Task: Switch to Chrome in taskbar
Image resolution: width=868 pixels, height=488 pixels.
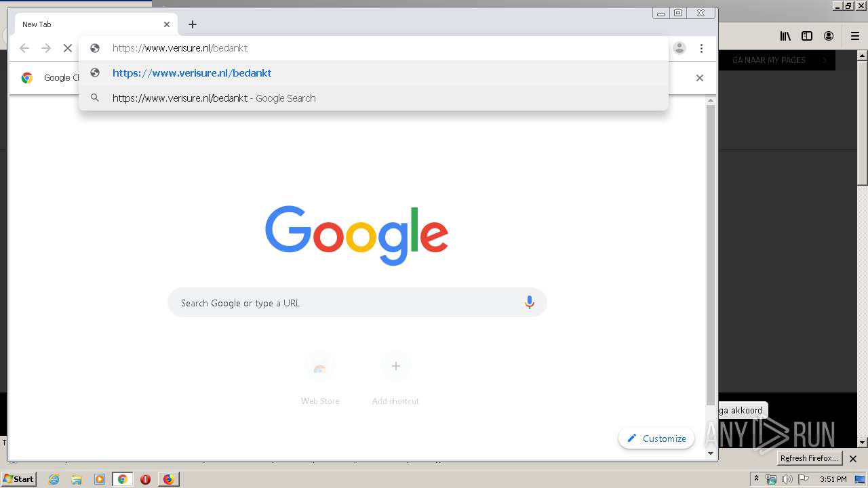Action: (x=123, y=479)
